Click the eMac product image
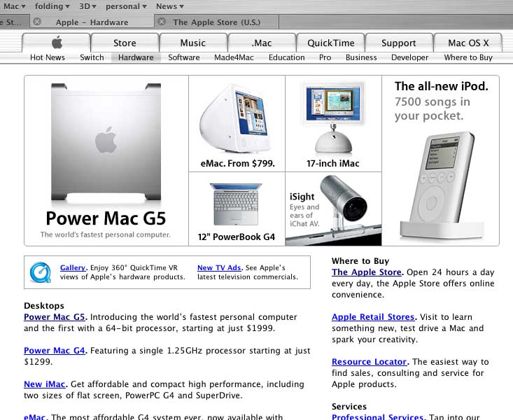513x420 pixels. tap(237, 118)
